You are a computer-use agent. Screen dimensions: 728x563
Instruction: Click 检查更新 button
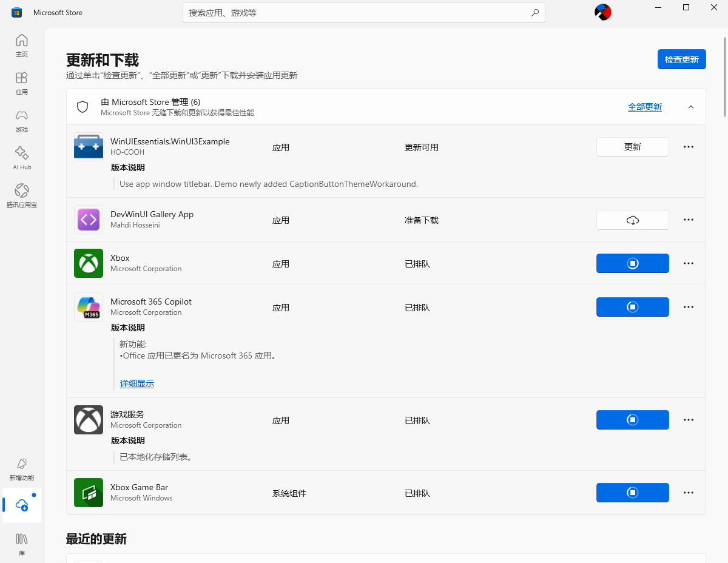pyautogui.click(x=681, y=59)
